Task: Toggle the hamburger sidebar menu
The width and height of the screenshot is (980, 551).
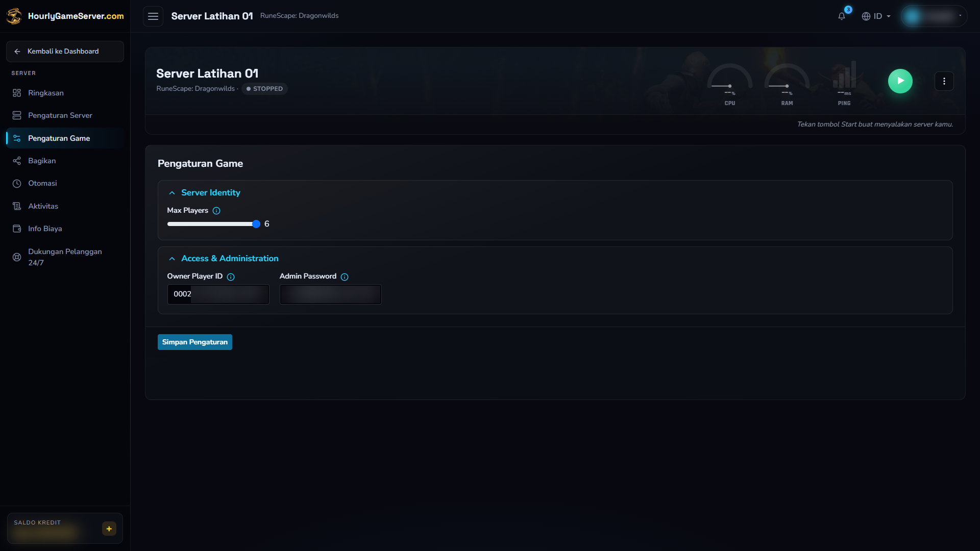Action: (x=153, y=16)
